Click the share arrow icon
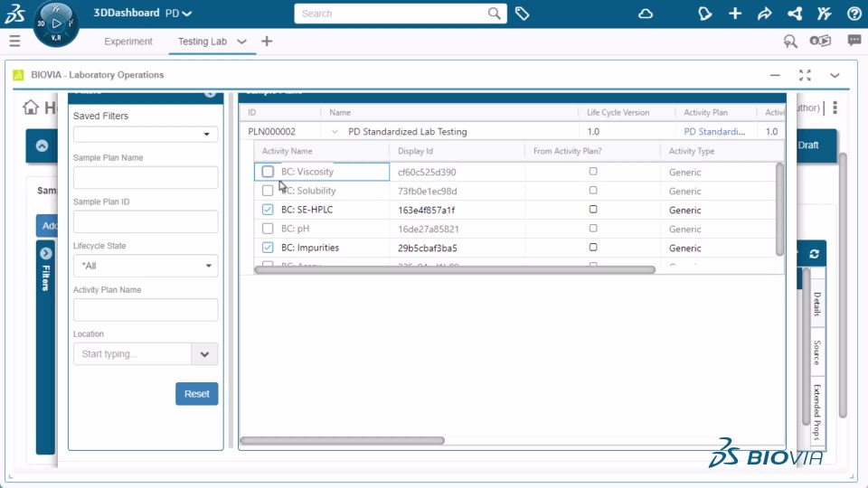 tap(765, 14)
